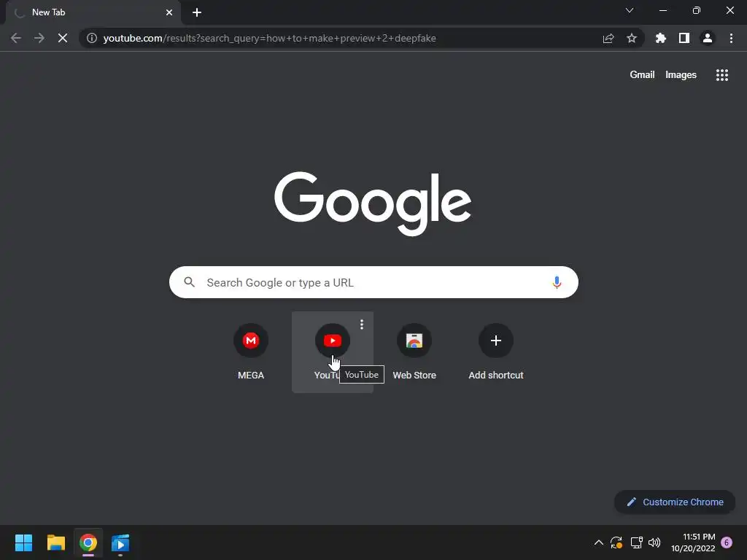Viewport: 747px width, 560px height.
Task: Open YouTube shortcut's three-dot options
Action: 362,324
